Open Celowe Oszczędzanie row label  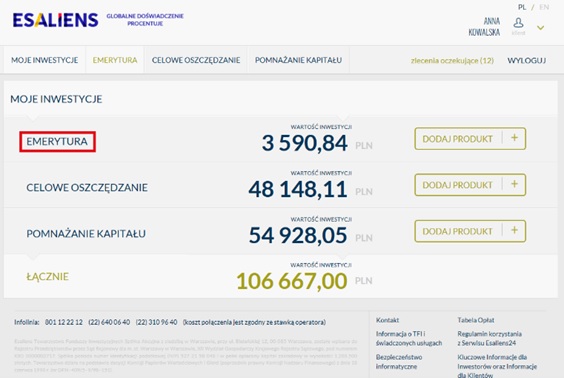(x=87, y=187)
